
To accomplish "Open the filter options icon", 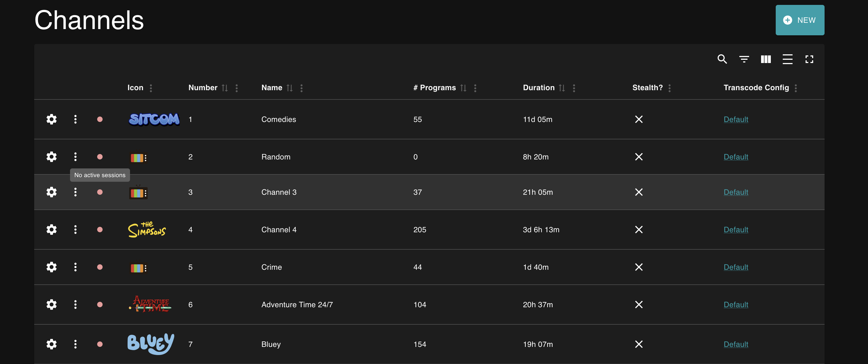I will [744, 59].
